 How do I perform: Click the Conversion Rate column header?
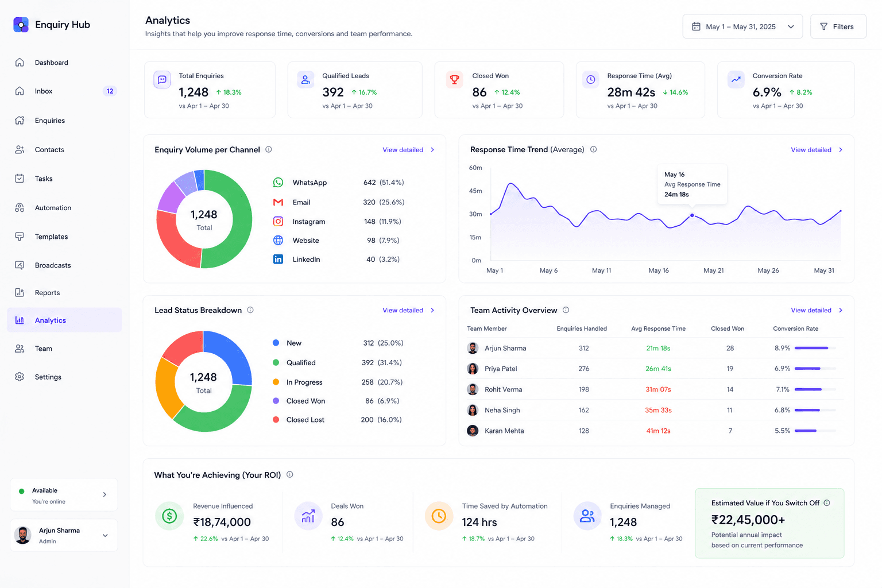(795, 328)
